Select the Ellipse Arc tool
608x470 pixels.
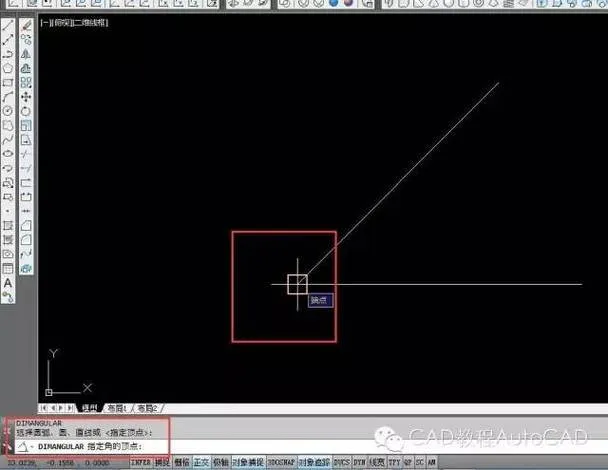click(x=8, y=168)
